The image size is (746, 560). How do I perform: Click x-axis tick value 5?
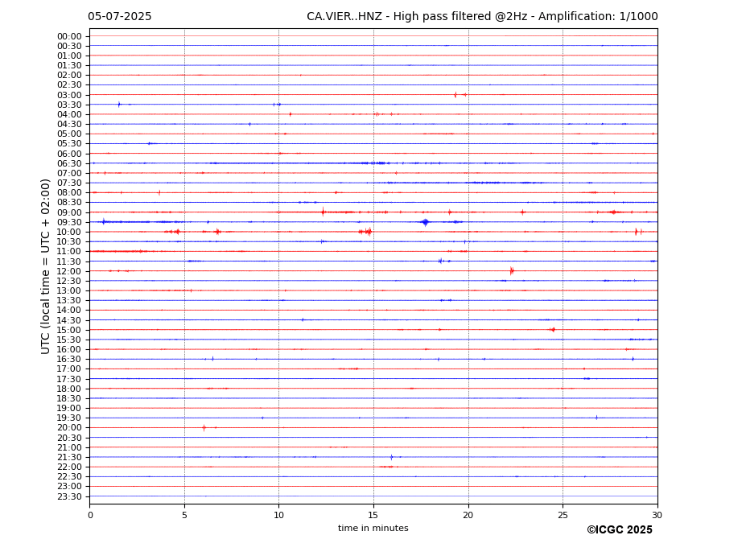[184, 515]
